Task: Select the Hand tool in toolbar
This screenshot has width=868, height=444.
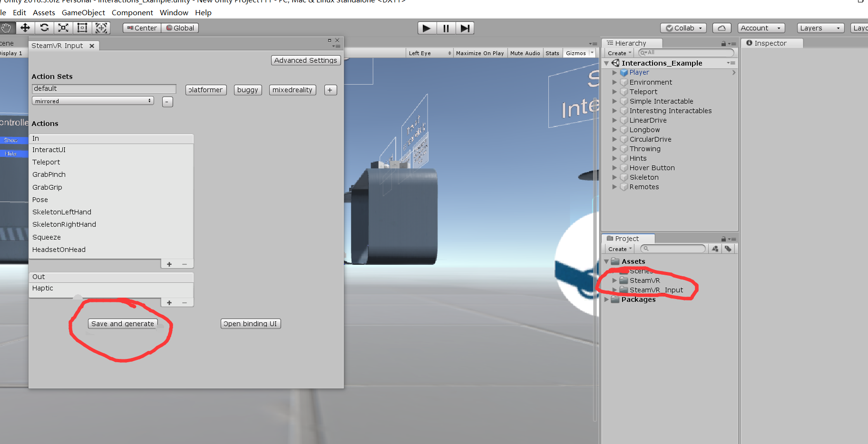Action: pos(6,28)
